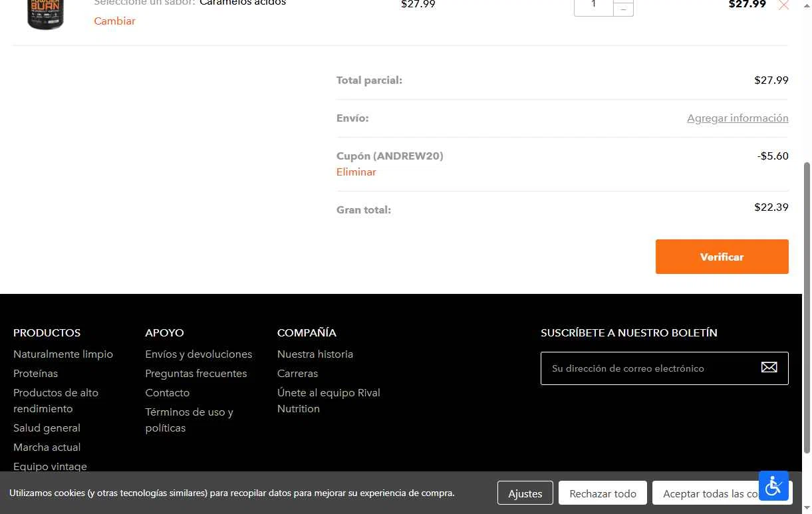The image size is (812, 514).
Task: Open Envíos y devoluciones link
Action: point(199,354)
